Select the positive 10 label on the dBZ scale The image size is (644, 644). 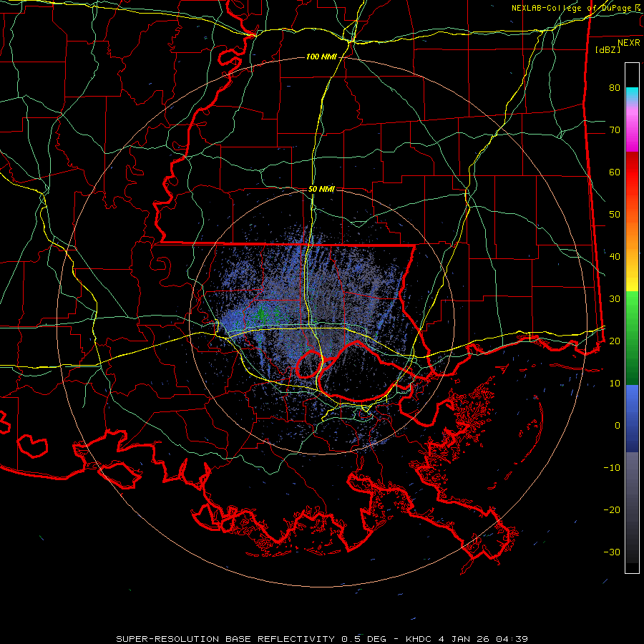click(615, 384)
